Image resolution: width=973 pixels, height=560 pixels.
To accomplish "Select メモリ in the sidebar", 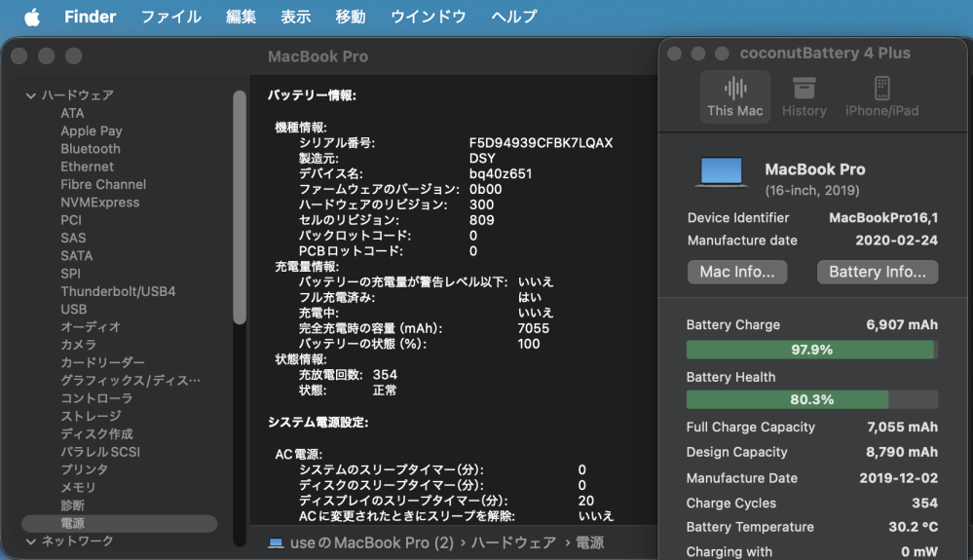I will pyautogui.click(x=78, y=487).
